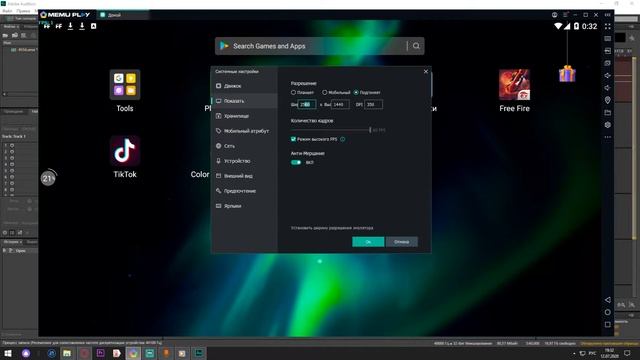Select the Подгоняет custom resolution radio
Viewport: 640px width, 360px height.
[x=356, y=93]
